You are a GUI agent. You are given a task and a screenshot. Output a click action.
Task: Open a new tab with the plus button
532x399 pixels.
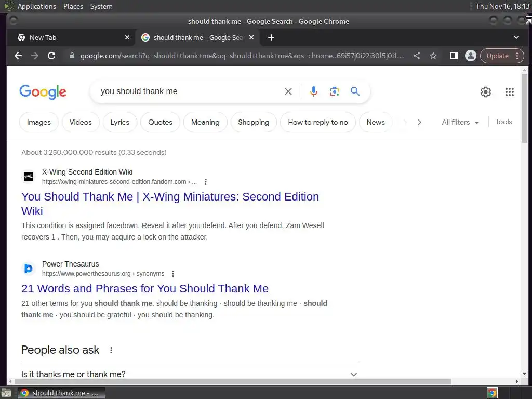[x=271, y=37]
